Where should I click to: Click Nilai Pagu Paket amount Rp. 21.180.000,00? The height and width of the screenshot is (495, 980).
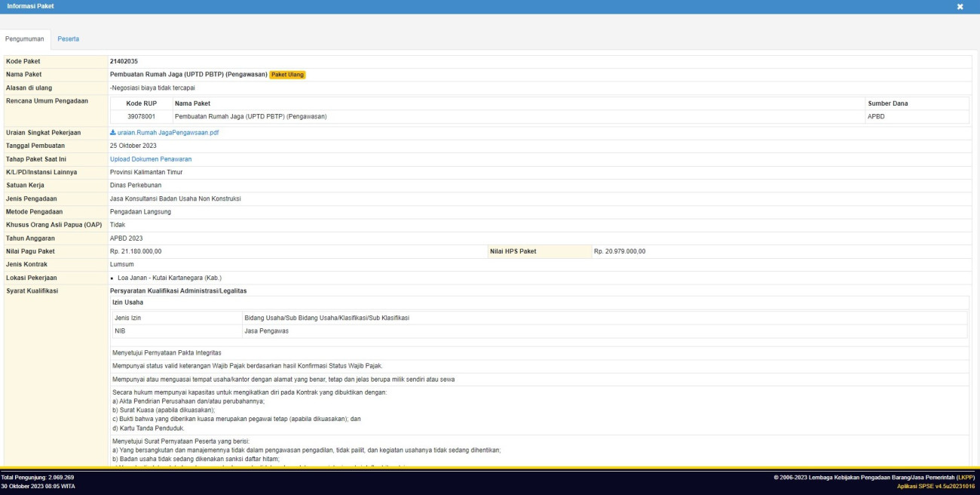coord(136,251)
